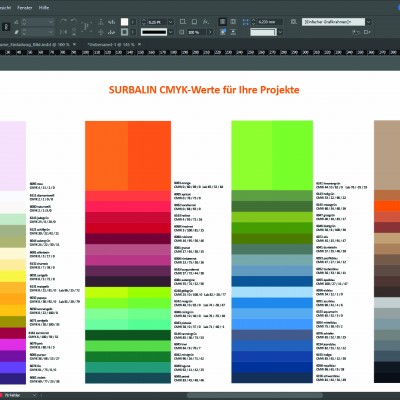Open the stroke weight dropdown
Viewport: 400px width, 400px height.
(170, 22)
